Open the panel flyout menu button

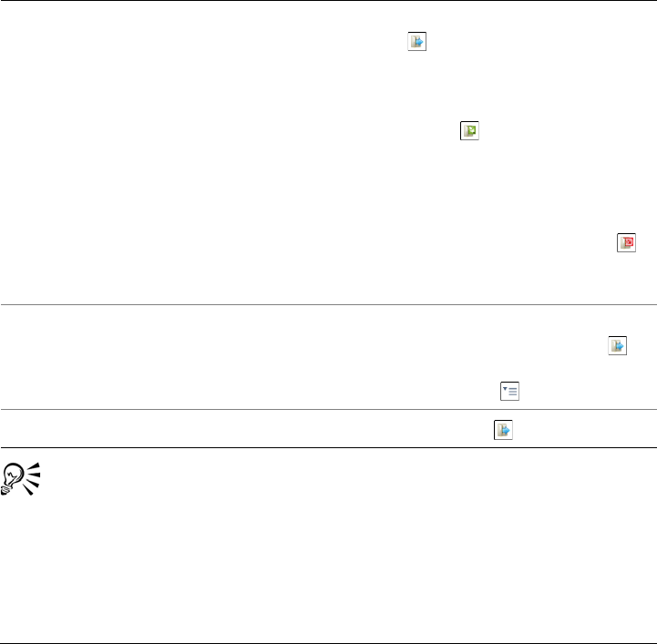[508, 391]
